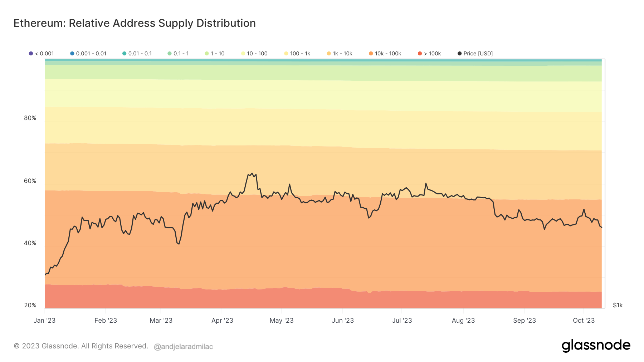
Task: Toggle the '< 0.001' legend series
Action: point(42,54)
